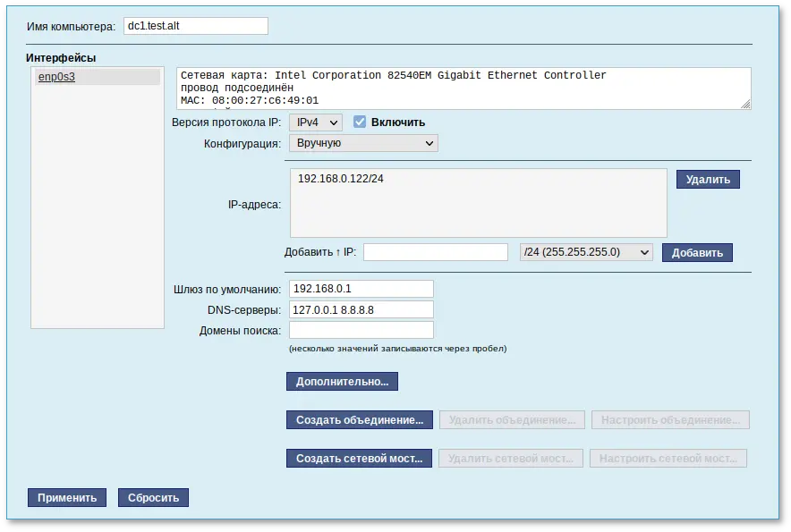Apply settings with Применить button

67,498
